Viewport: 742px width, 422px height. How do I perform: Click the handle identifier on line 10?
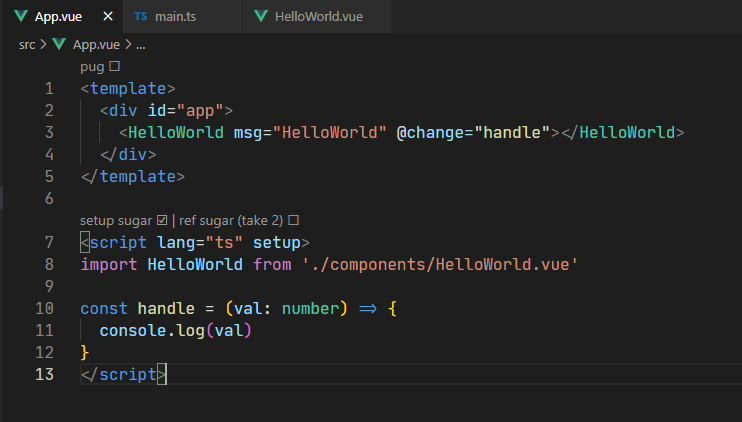pyautogui.click(x=166, y=308)
